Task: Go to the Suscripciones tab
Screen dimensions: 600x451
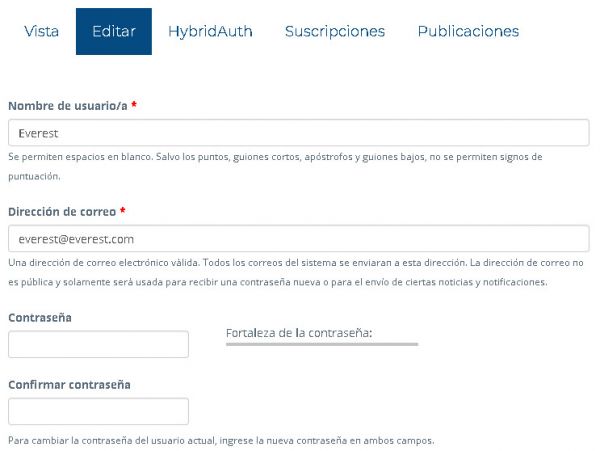Action: (x=335, y=31)
